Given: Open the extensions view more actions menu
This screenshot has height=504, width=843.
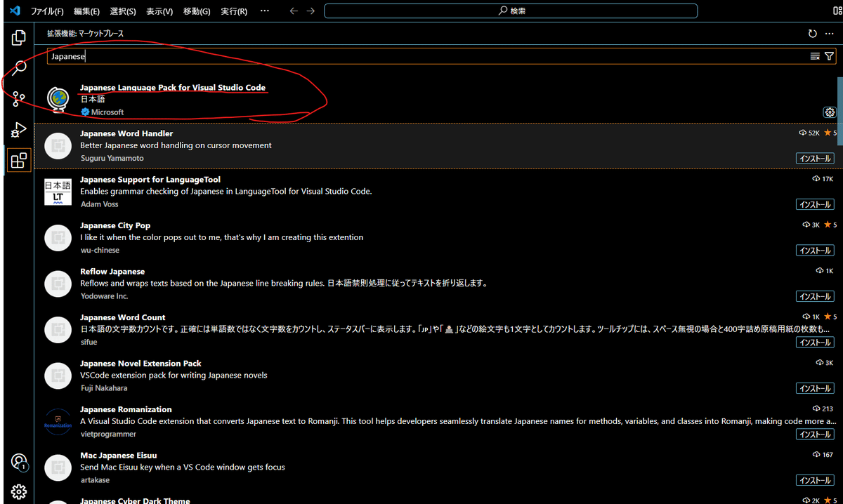Looking at the screenshot, I should [x=829, y=33].
